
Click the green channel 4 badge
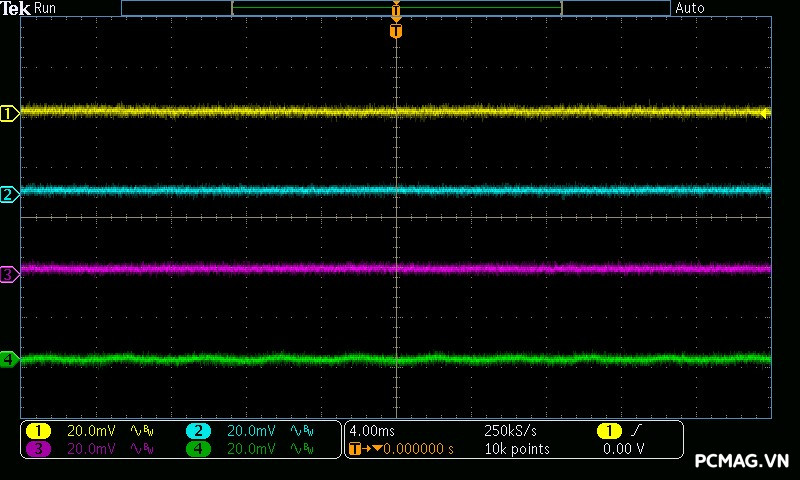coord(198,449)
